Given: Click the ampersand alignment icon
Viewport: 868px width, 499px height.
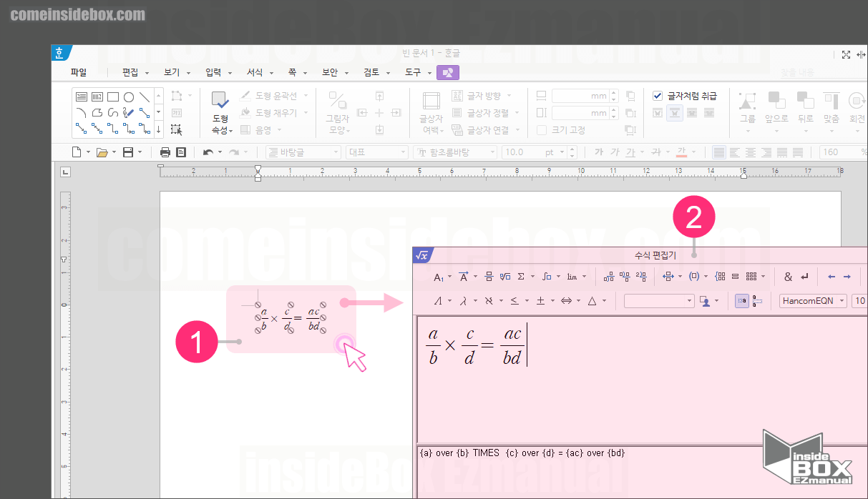Looking at the screenshot, I should pyautogui.click(x=788, y=277).
